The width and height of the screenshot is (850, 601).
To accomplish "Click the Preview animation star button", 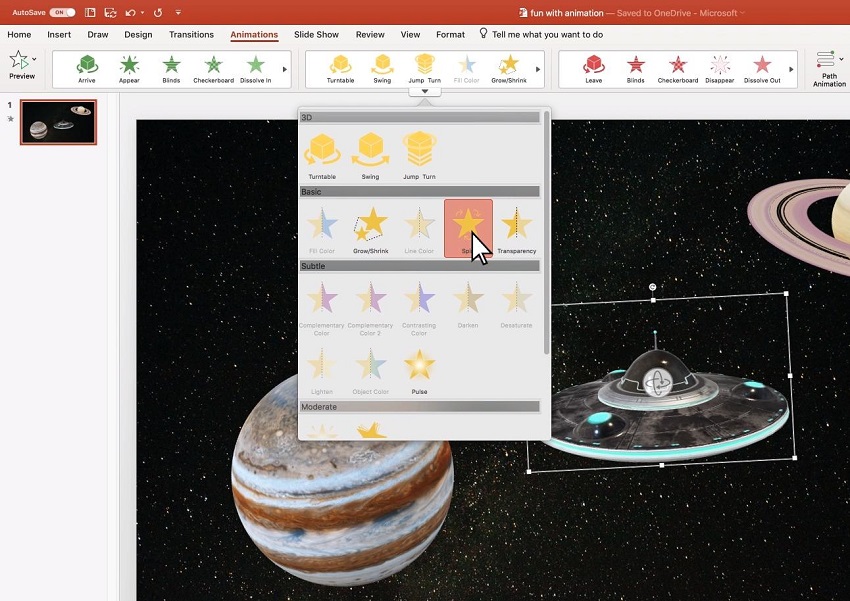I will click(20, 65).
